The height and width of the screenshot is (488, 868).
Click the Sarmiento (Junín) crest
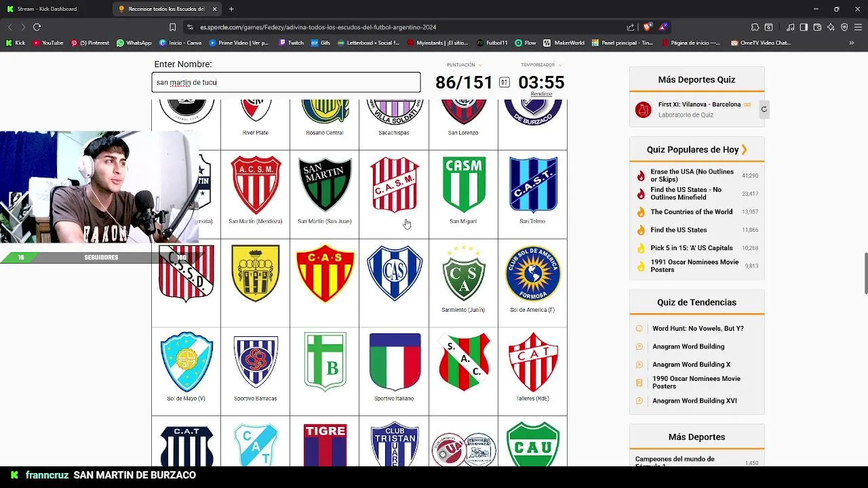tap(464, 273)
